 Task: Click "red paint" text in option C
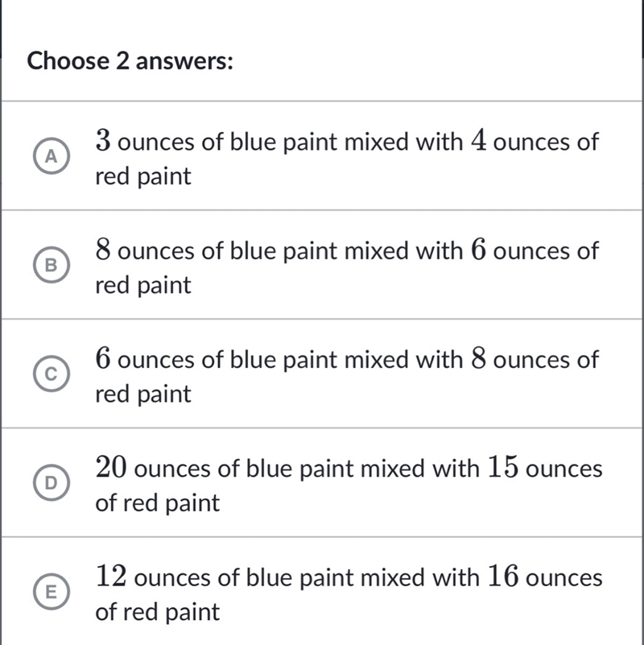143,394
